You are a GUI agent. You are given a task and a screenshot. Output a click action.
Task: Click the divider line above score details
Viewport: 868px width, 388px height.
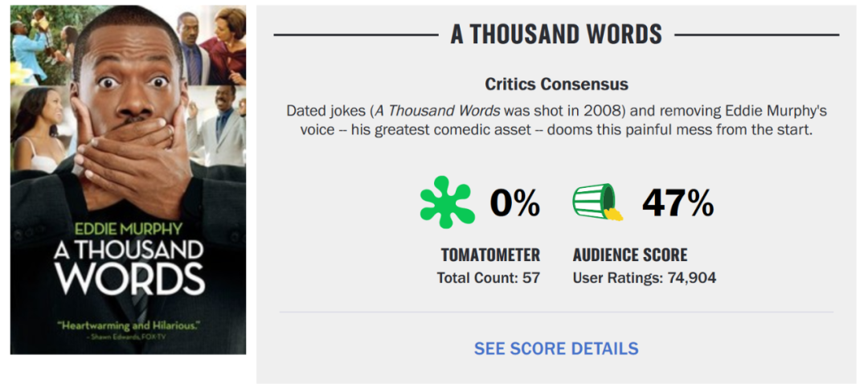(x=556, y=312)
